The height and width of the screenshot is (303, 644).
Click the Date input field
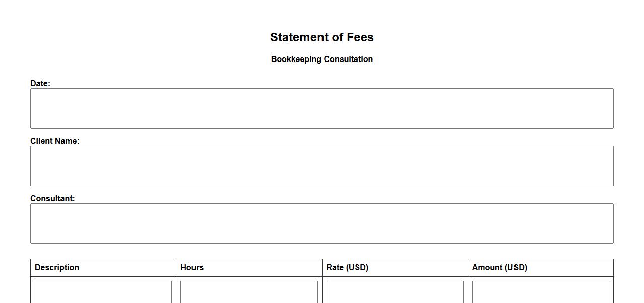[x=321, y=108]
